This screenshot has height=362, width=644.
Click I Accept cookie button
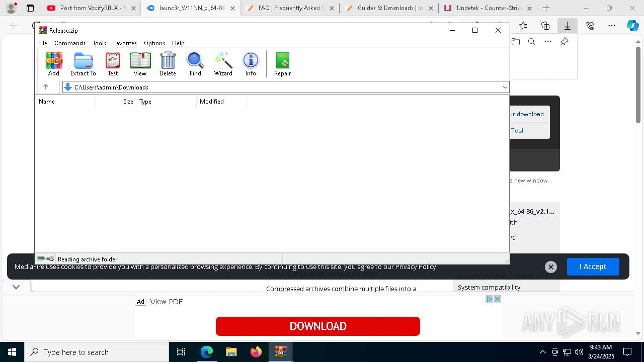[x=593, y=266]
